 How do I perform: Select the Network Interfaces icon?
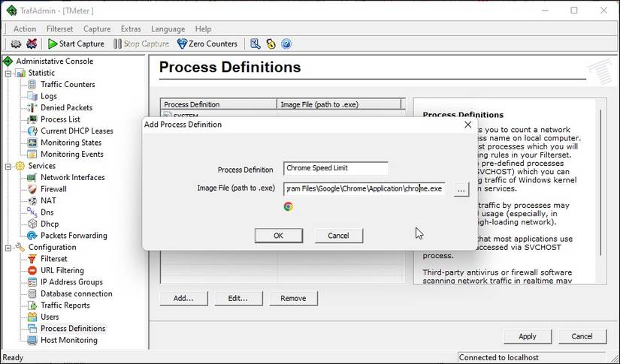32,177
